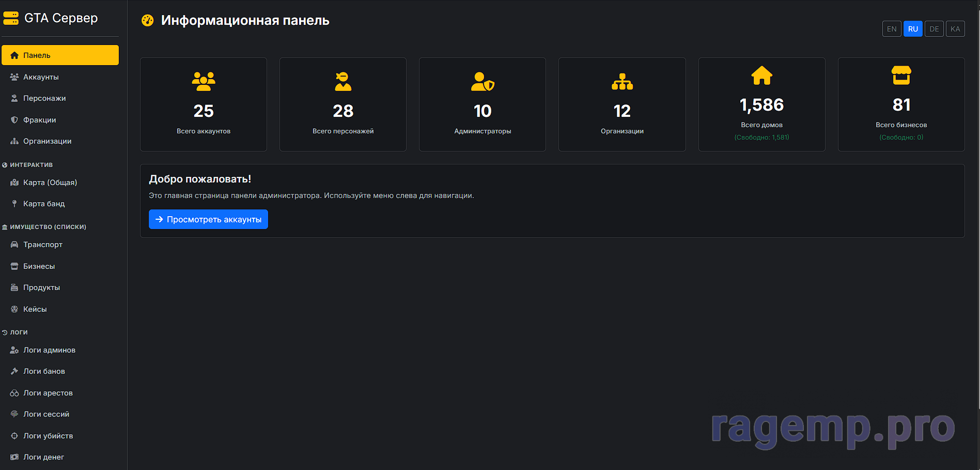Open the Транспорт list
The width and height of the screenshot is (980, 470).
tap(42, 245)
